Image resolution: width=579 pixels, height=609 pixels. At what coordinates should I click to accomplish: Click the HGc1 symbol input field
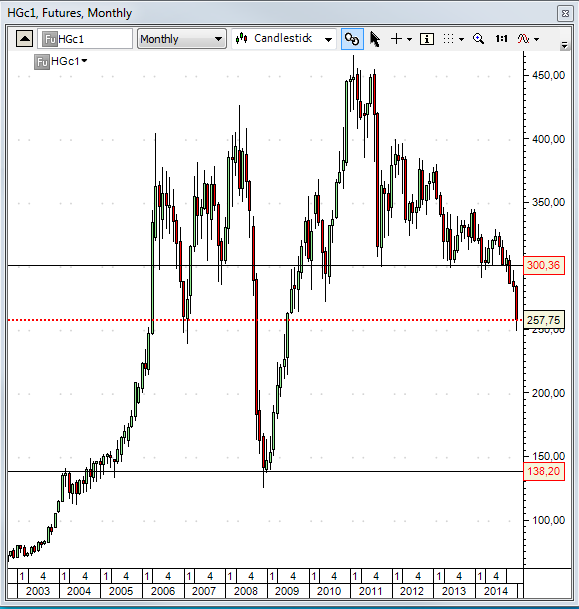click(85, 39)
